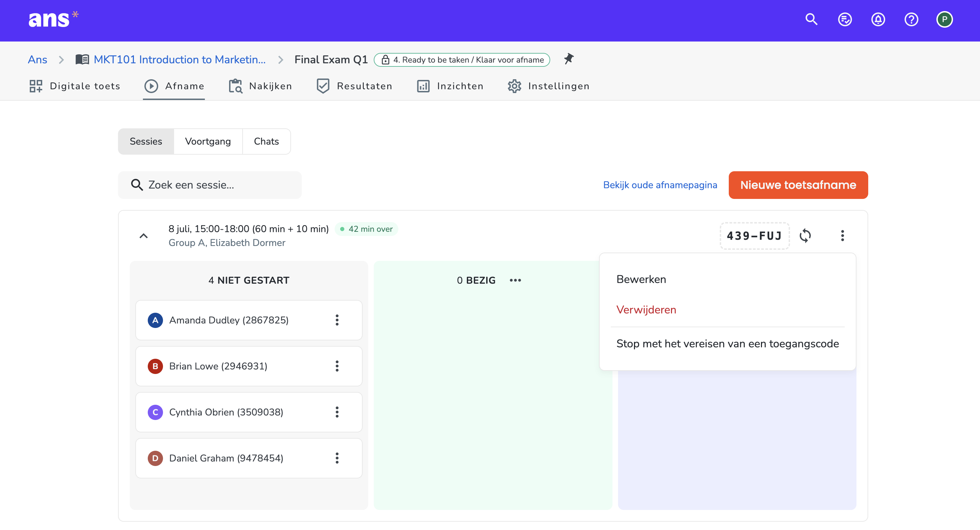Screen dimensions: 980x530
Task: Open the search icon in top bar
Action: [x=811, y=19]
